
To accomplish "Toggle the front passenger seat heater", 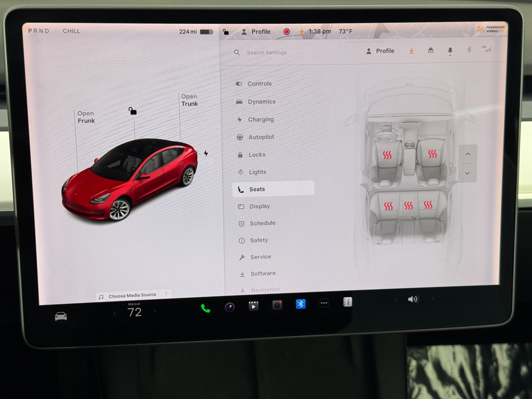I will pyautogui.click(x=432, y=154).
